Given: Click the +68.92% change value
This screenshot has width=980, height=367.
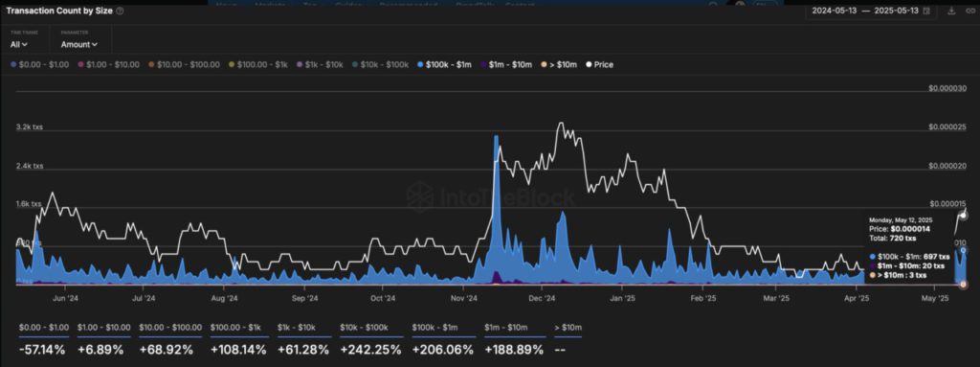Looking at the screenshot, I should click(x=167, y=350).
